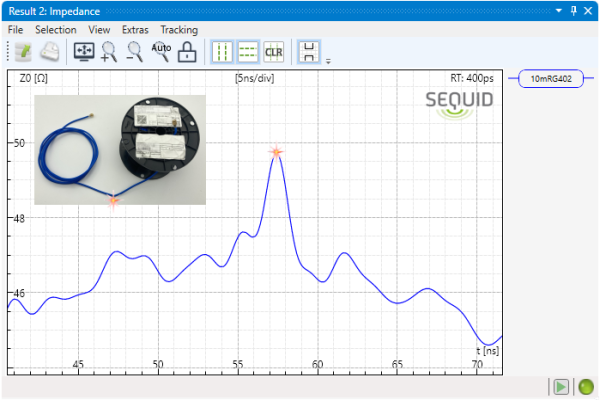Viewport: 600px width, 400px height.
Task: Open the panel window position dropdown
Action: click(558, 10)
